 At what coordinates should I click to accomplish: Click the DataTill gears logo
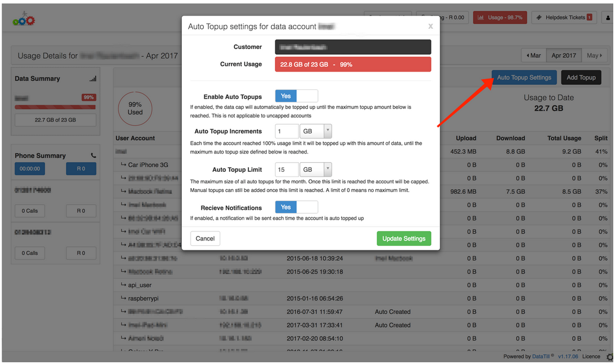pyautogui.click(x=24, y=19)
